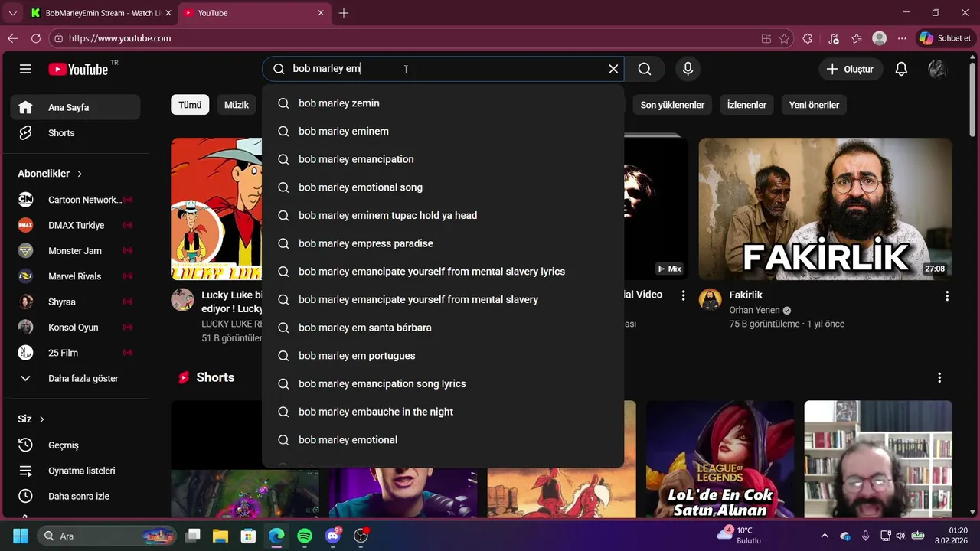Open options for the Mix video
Viewport: 980px width, 551px height.
(x=684, y=295)
